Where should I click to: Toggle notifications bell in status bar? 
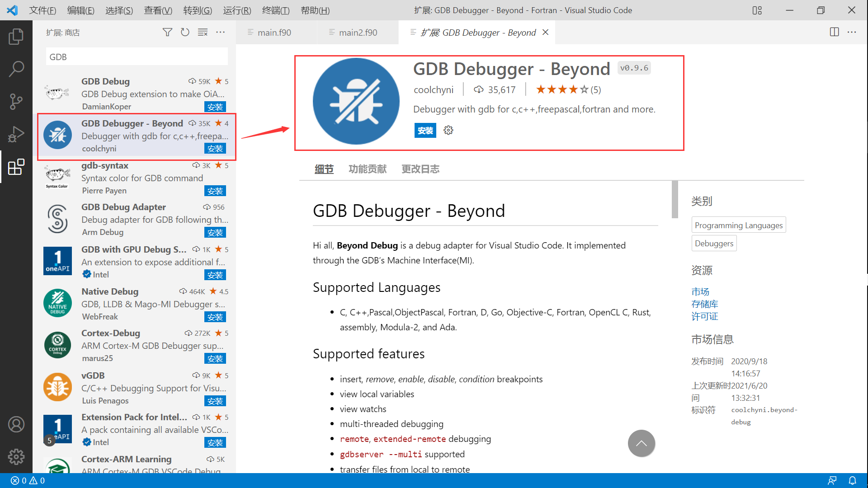point(852,481)
